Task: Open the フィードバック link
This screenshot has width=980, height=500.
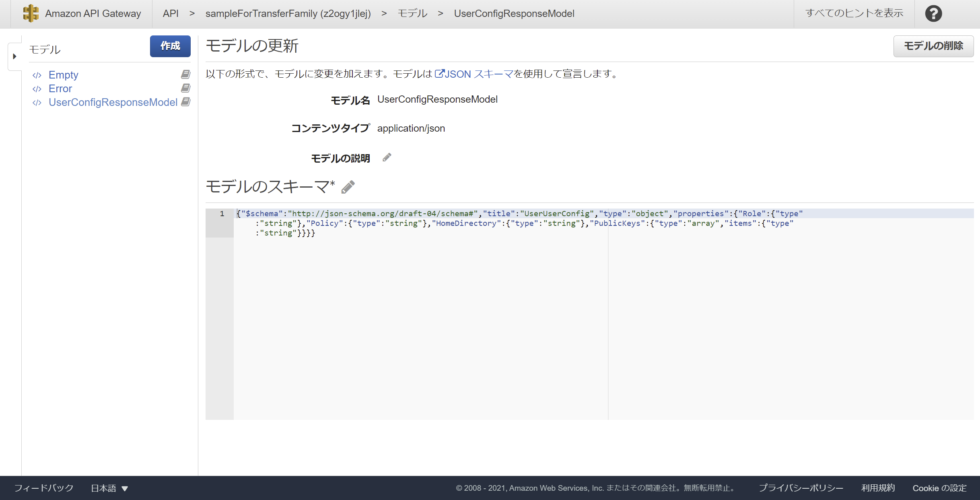Action: coord(43,488)
